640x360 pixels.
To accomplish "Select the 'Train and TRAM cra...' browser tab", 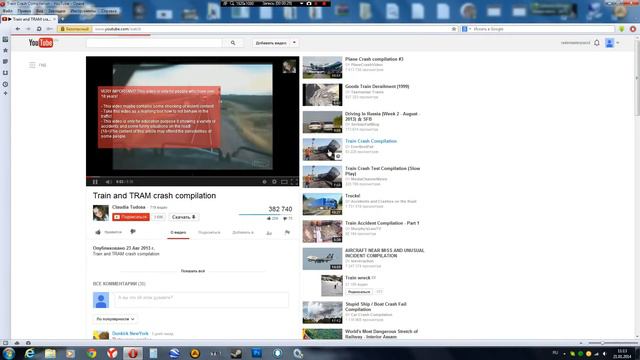I will pos(29,19).
